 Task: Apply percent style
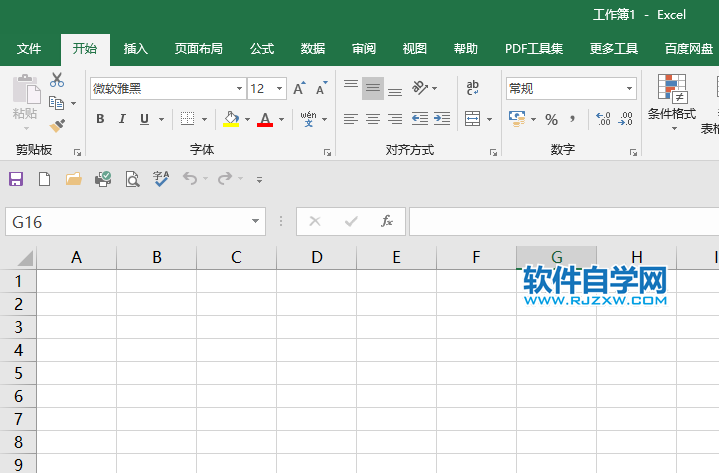(551, 120)
